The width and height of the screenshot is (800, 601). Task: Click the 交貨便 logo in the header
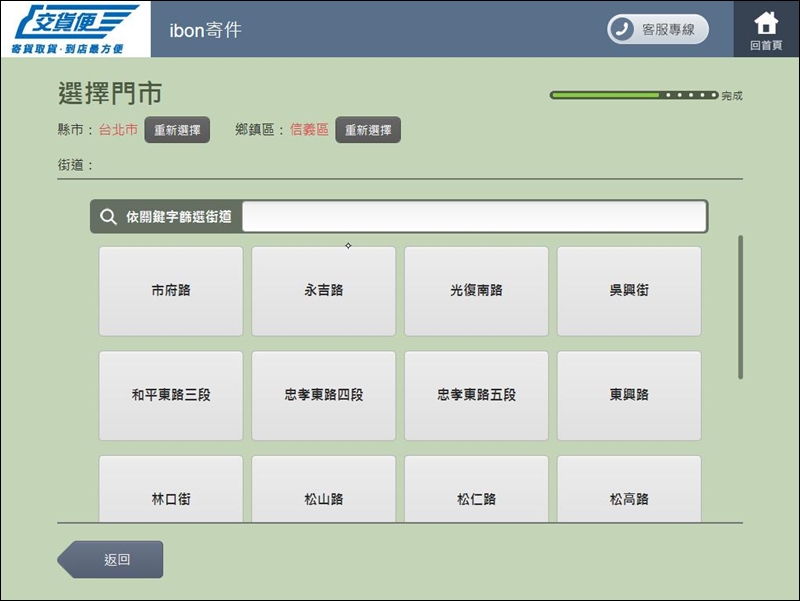(x=76, y=29)
